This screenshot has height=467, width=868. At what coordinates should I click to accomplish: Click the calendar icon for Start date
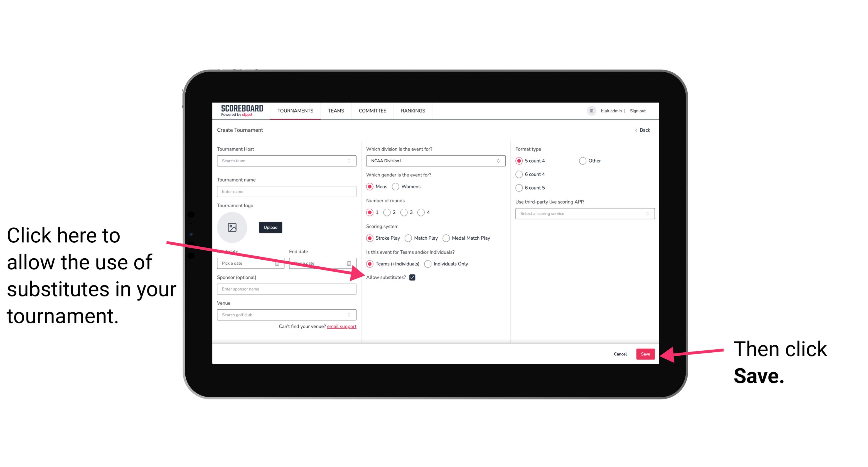(278, 263)
